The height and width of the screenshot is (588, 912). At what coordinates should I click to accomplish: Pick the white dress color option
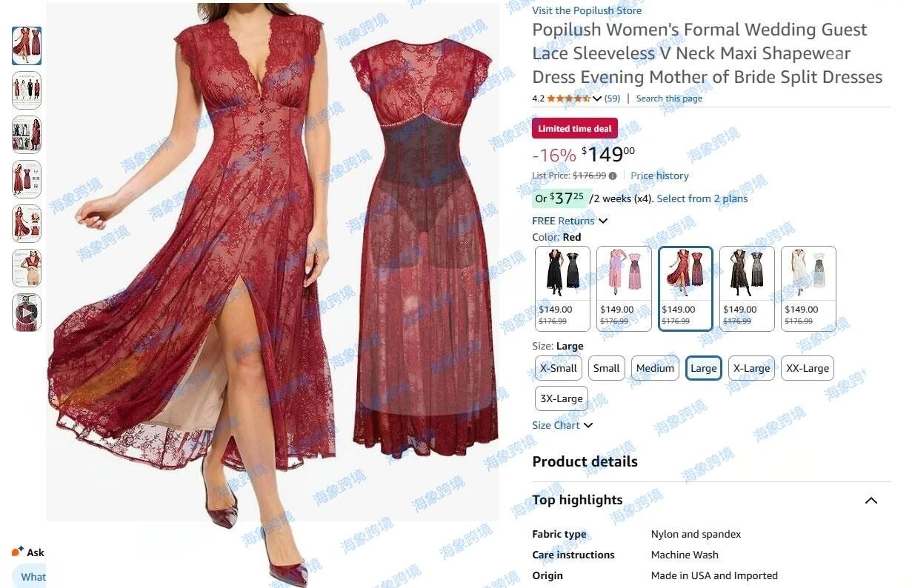tap(808, 288)
